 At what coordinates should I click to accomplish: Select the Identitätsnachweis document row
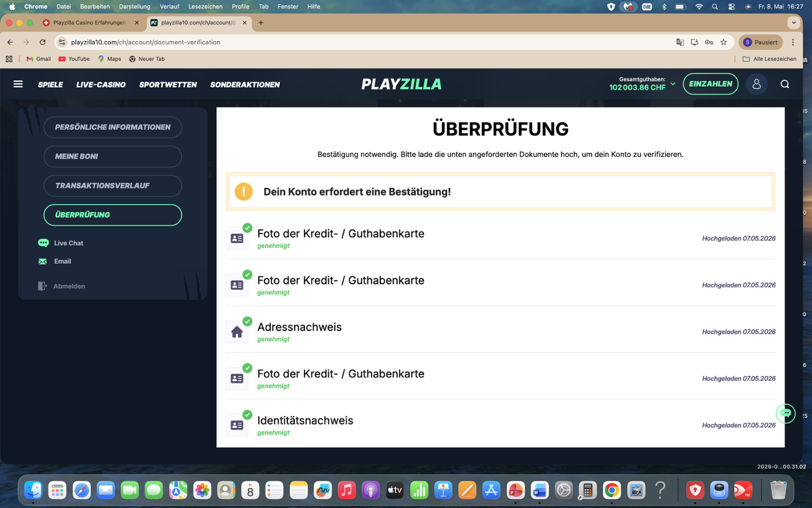[501, 425]
